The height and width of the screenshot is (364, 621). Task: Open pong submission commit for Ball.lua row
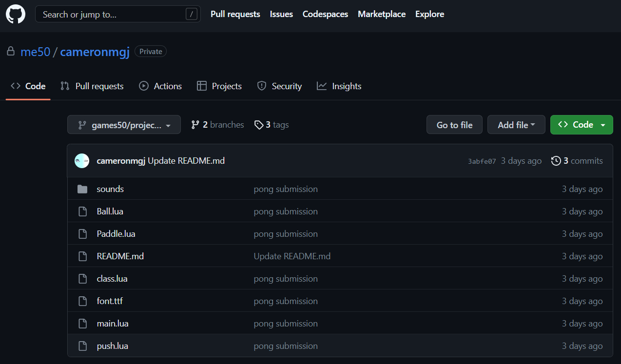286,211
